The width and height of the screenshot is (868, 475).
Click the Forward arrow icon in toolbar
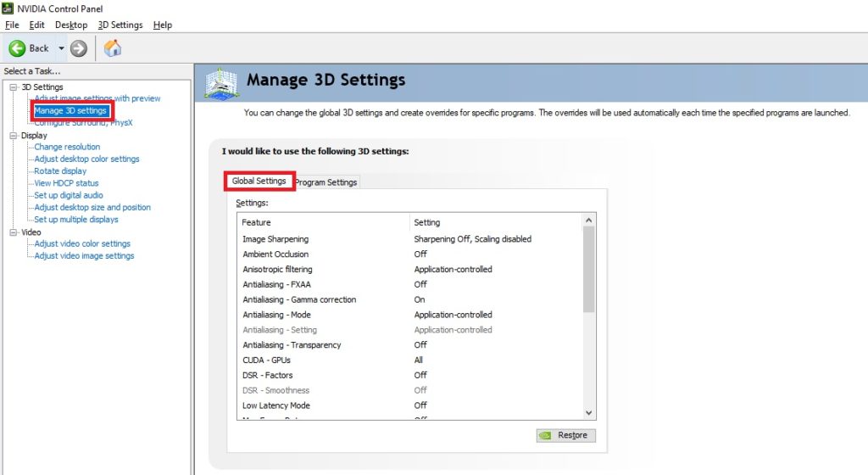(79, 48)
